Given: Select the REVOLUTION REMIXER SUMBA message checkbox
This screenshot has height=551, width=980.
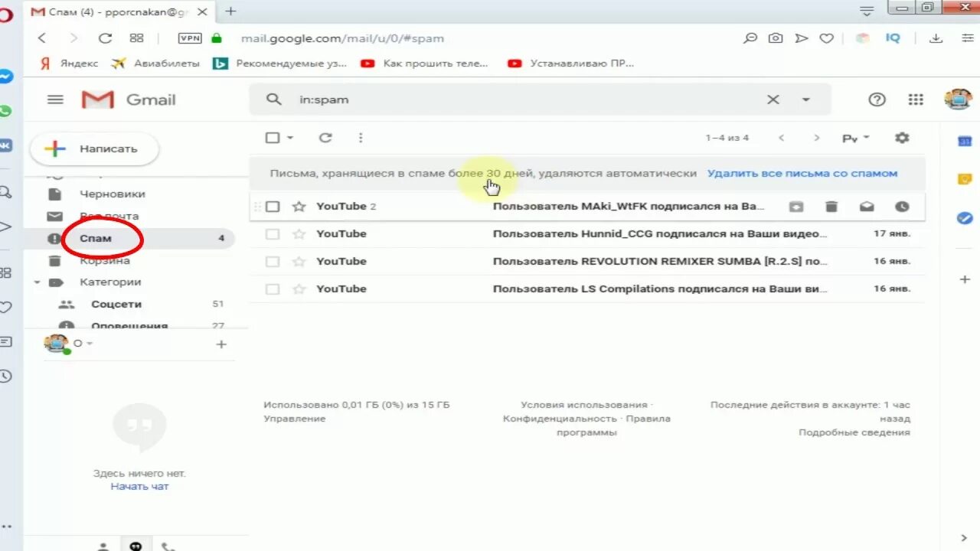Looking at the screenshot, I should pos(273,262).
